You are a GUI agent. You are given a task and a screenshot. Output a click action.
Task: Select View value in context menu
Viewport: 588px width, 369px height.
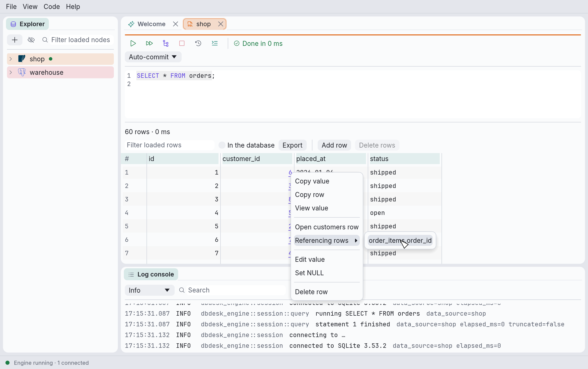point(327,208)
